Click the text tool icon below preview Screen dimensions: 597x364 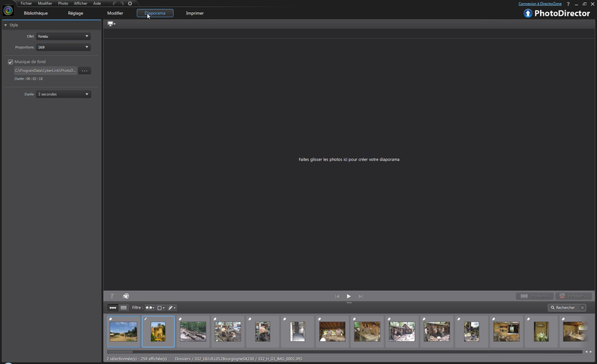[112, 296]
